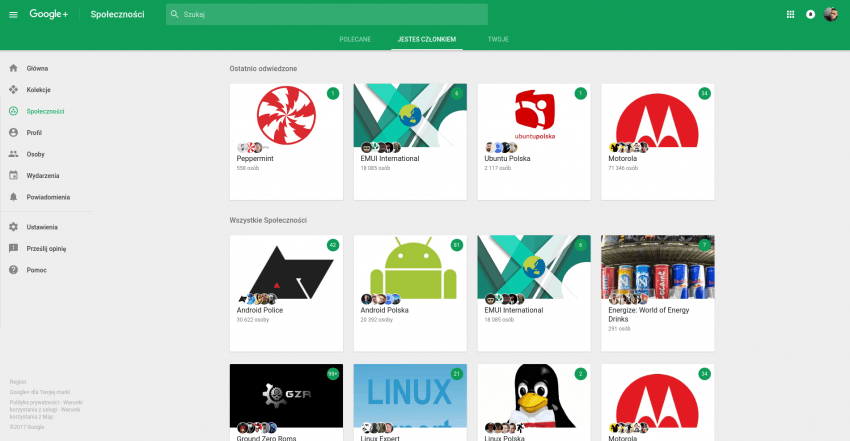The image size is (850, 441).
Task: Click the Google+ logo
Action: click(x=49, y=14)
